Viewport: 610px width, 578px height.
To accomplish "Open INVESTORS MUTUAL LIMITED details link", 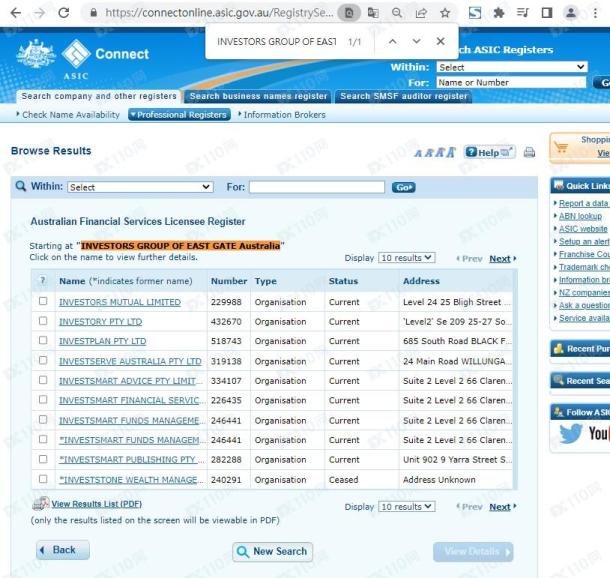I will 120,302.
